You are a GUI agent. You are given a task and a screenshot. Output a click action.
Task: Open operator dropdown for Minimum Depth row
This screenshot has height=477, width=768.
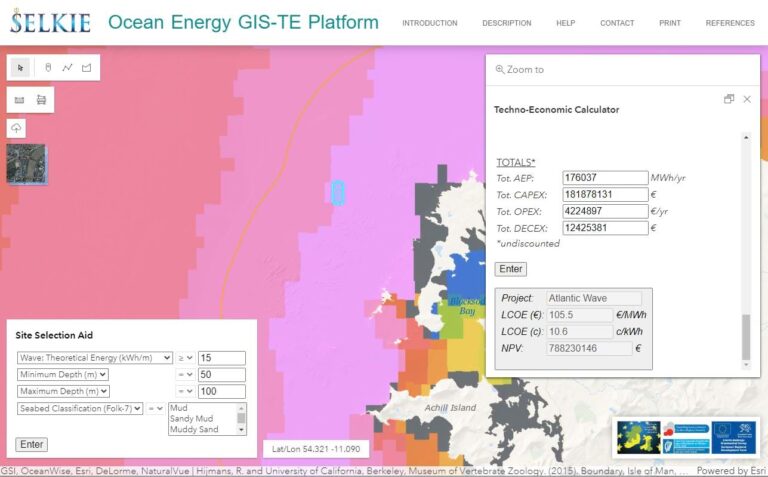point(185,375)
